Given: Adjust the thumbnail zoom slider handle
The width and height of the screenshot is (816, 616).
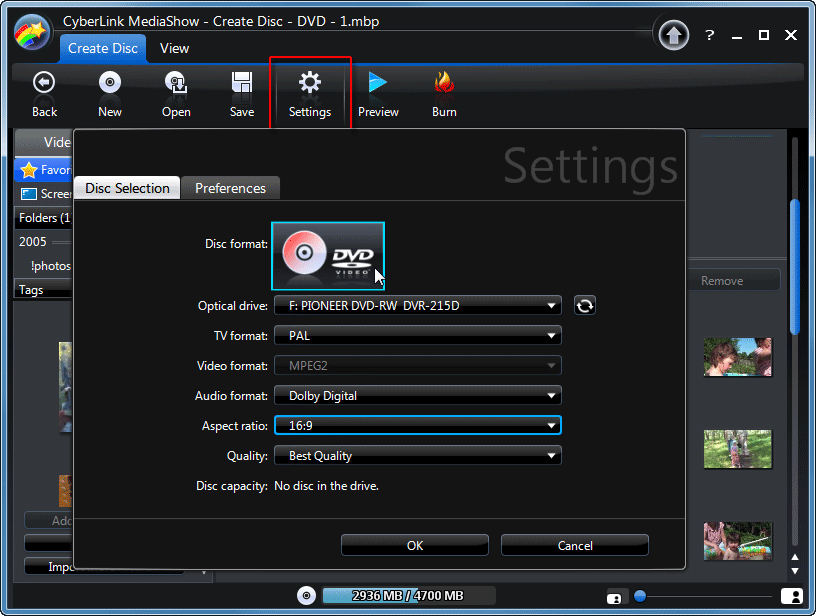Looking at the screenshot, I should pyautogui.click(x=640, y=596).
